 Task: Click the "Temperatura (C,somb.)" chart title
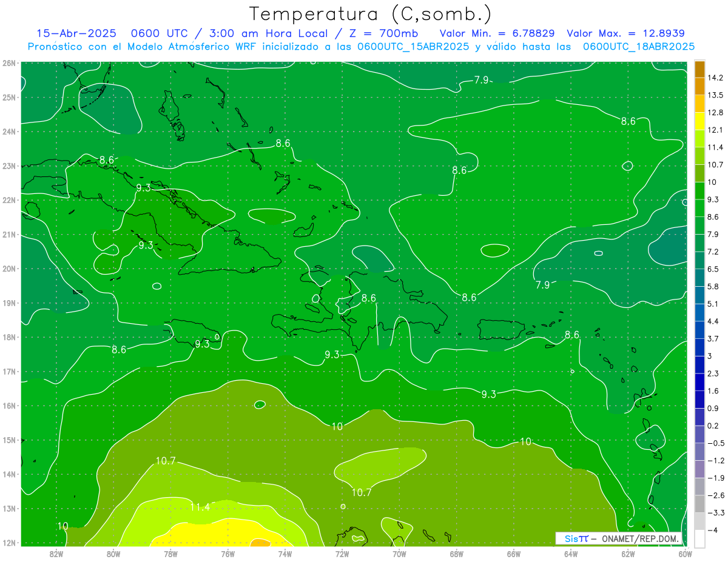pos(371,13)
